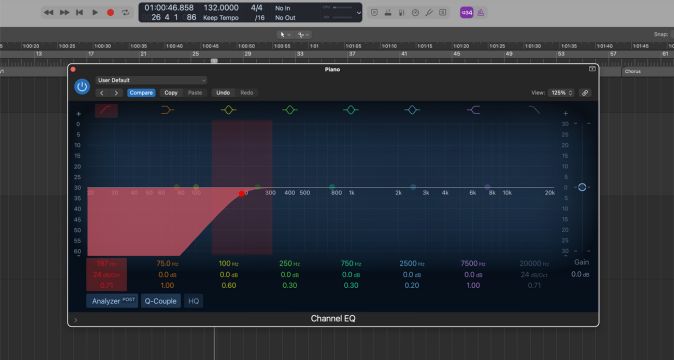Image resolution: width=674 pixels, height=360 pixels.
Task: Click the Keep Tempo mode label
Action: tap(221, 18)
